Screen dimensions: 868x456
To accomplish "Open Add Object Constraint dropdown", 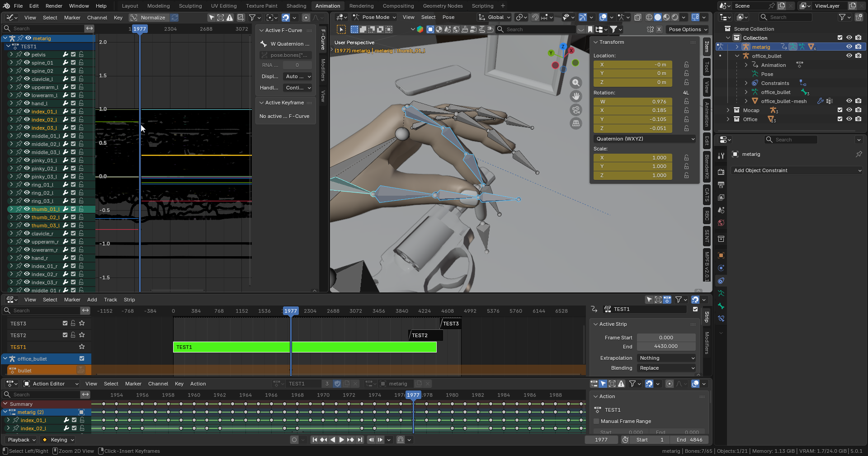I will pyautogui.click(x=797, y=170).
